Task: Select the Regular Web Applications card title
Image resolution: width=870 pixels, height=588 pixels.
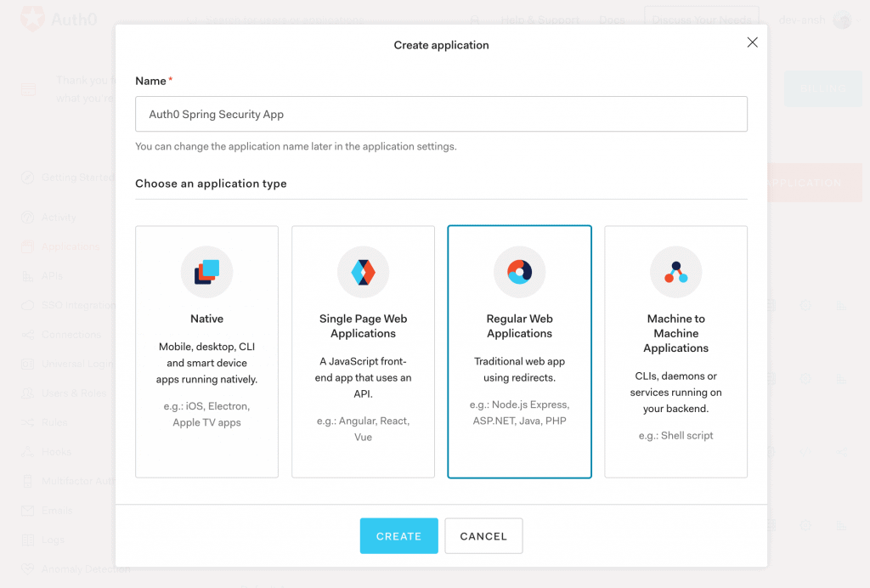Action: (x=519, y=326)
